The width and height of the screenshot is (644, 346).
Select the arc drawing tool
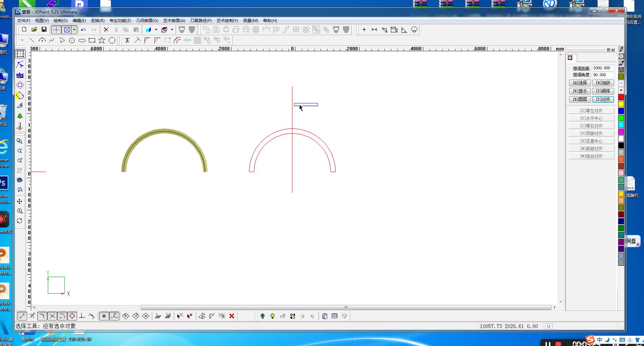42,40
